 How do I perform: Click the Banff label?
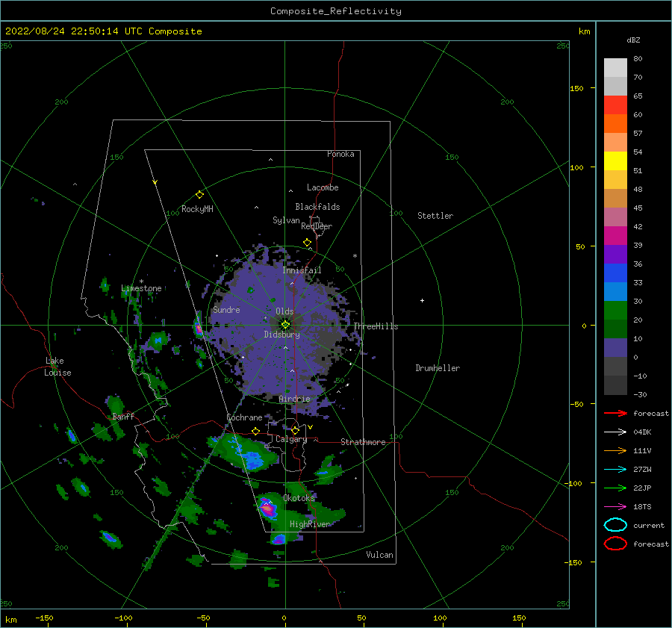[123, 416]
